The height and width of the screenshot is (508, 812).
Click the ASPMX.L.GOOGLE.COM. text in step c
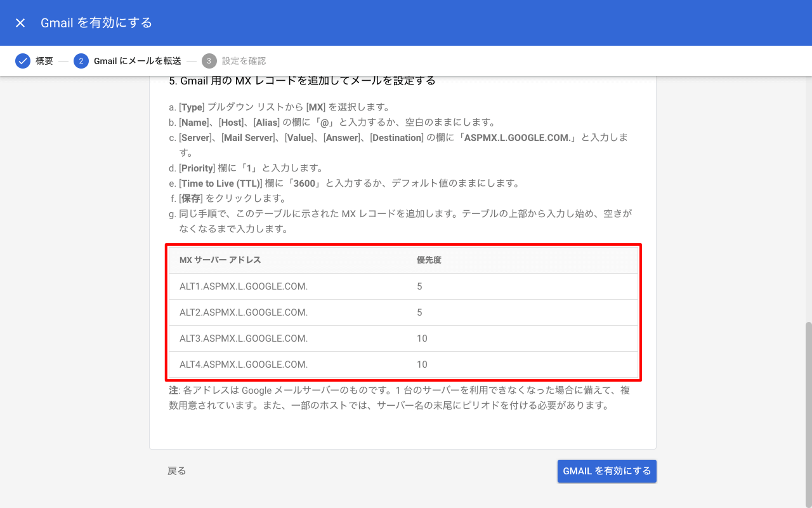518,138
